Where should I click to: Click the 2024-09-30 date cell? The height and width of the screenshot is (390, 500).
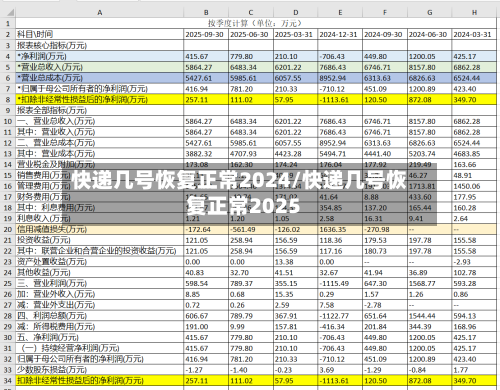[x=385, y=34]
